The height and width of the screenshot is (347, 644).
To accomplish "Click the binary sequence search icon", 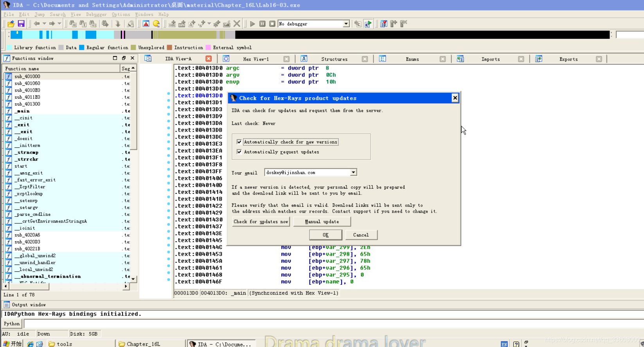I will point(93,24).
